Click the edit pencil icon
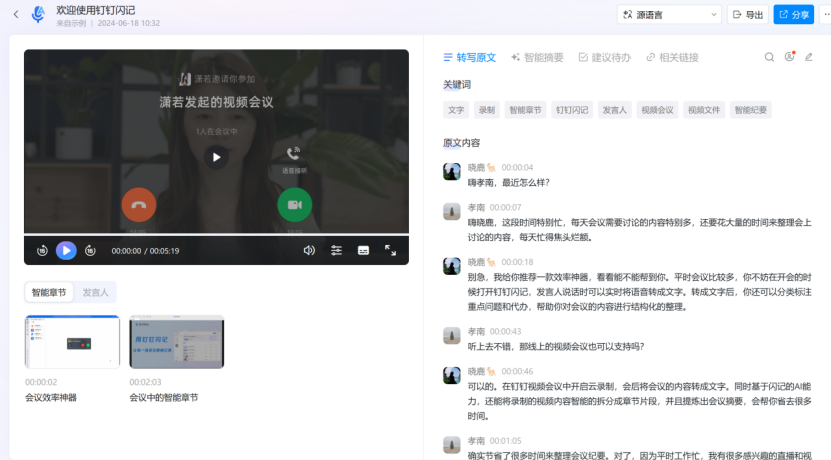This screenshot has width=831, height=460. pyautogui.click(x=809, y=57)
